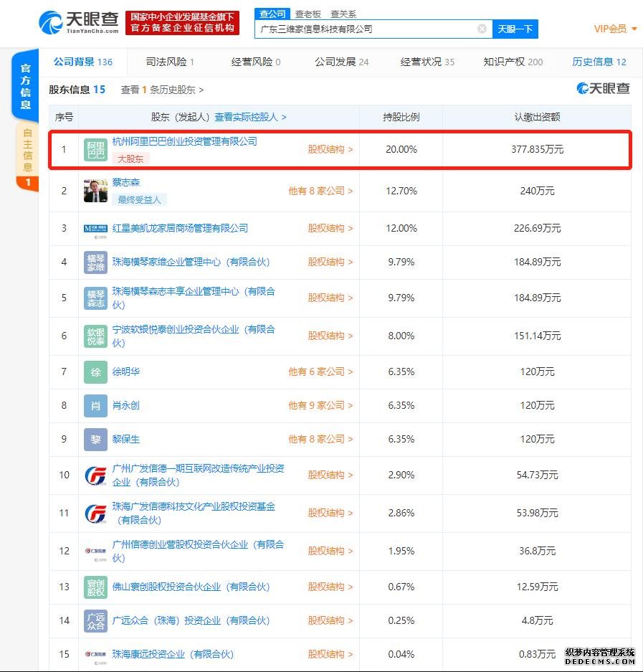Open the 黎 avatar icon
643x672 pixels.
95,440
